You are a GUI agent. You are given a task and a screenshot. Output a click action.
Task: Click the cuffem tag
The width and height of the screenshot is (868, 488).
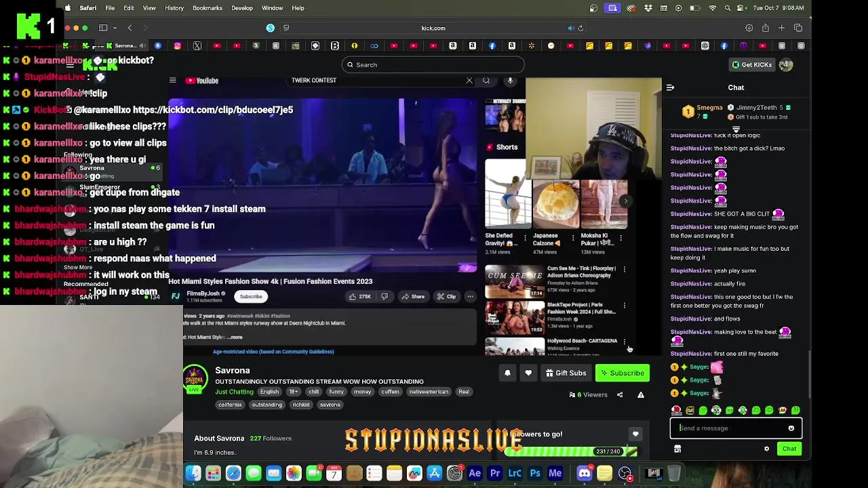point(390,392)
